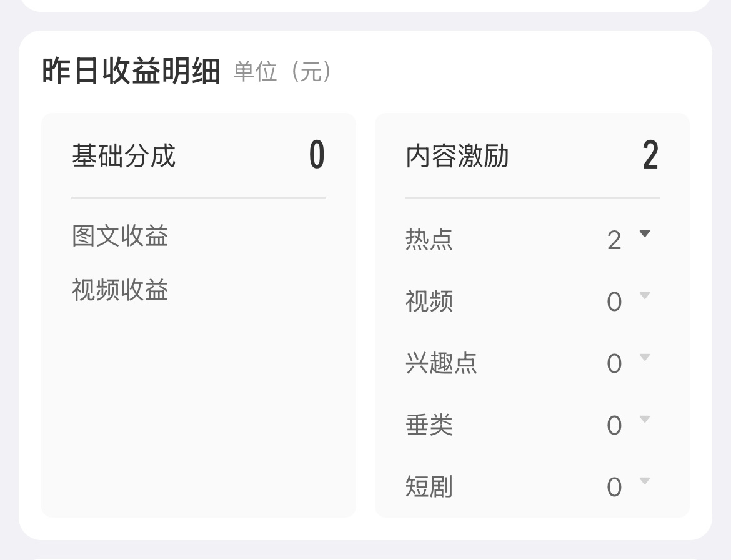Image resolution: width=731 pixels, height=560 pixels.
Task: Click the 短剧 amount value 0
Action: click(x=614, y=488)
